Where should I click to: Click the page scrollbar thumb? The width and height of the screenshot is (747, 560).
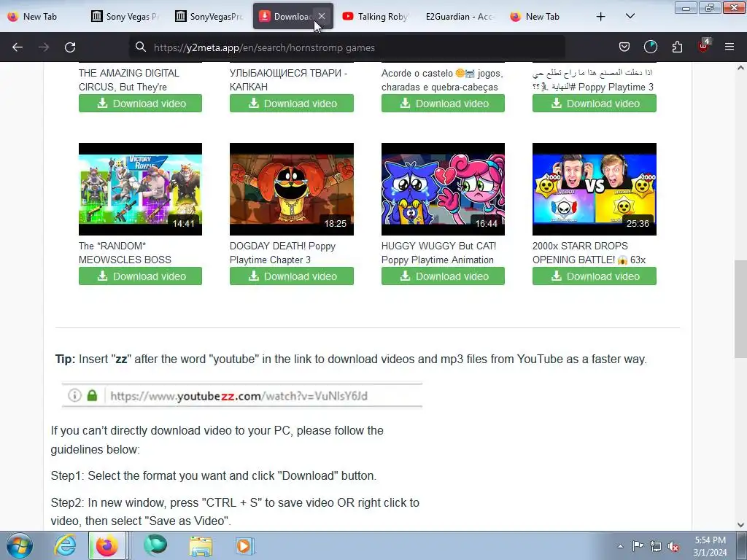click(740, 308)
